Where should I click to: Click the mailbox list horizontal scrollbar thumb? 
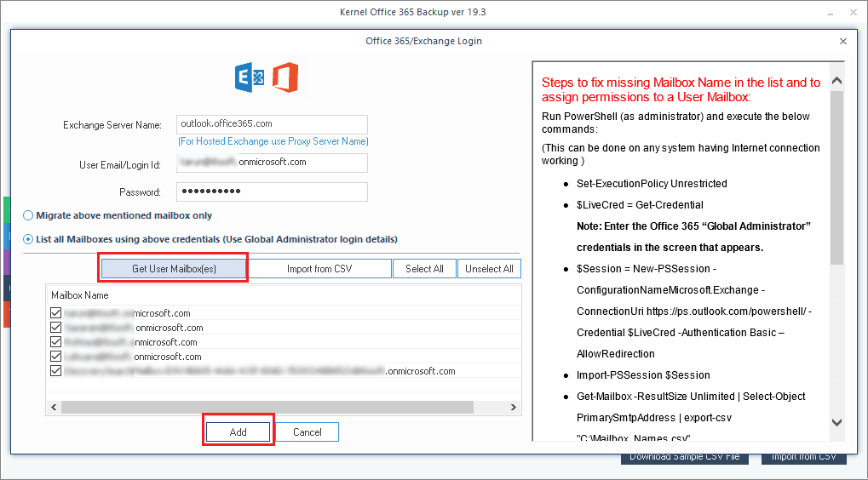coord(267,407)
